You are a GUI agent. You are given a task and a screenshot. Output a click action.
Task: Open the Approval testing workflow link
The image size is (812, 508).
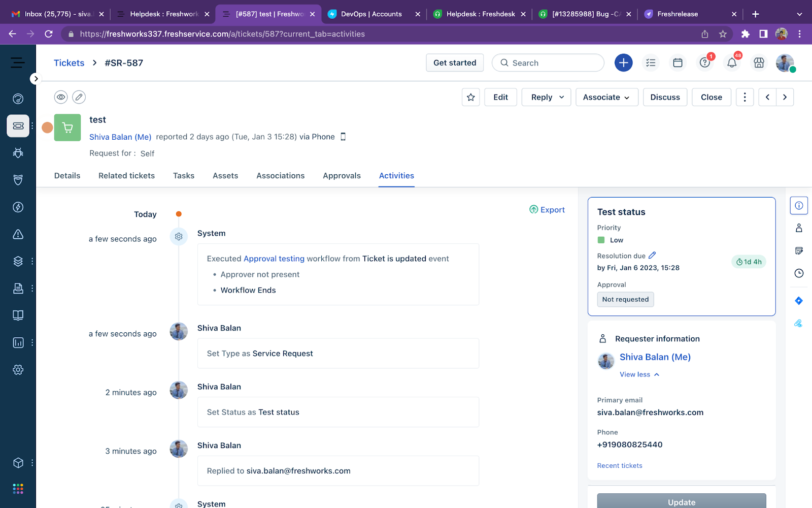click(274, 259)
